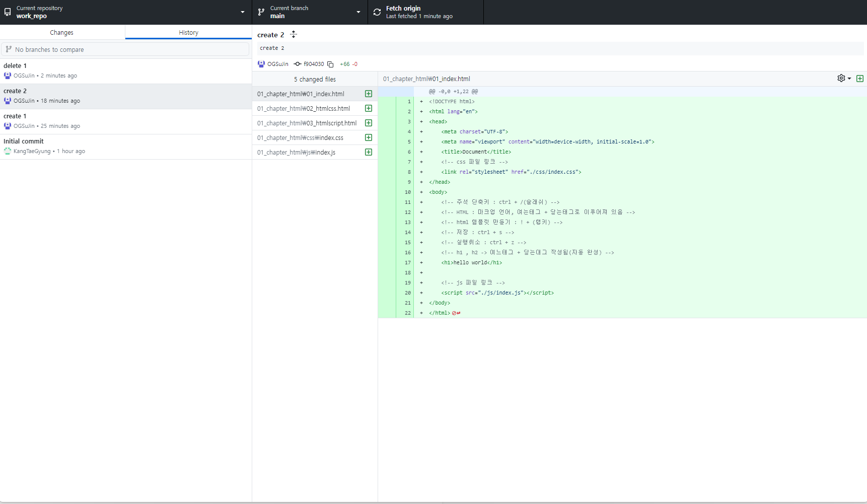Select the 'create 1' commit
This screenshot has width=867, height=504.
[125, 121]
